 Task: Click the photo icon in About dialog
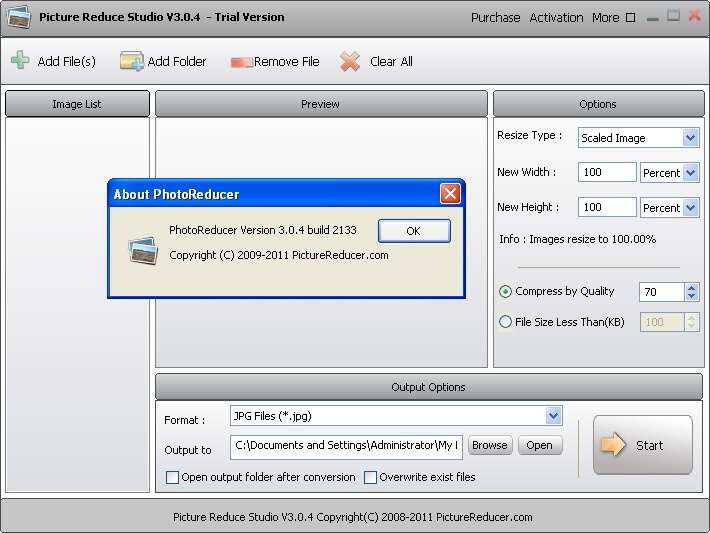coord(143,250)
